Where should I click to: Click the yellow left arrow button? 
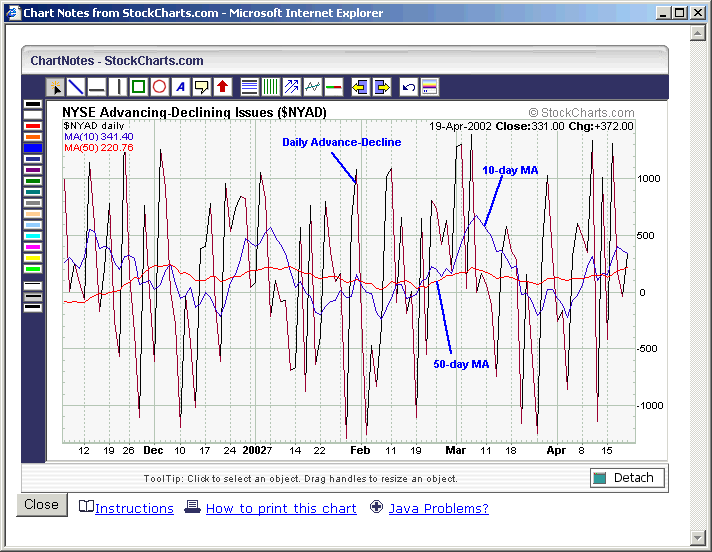coord(360,87)
